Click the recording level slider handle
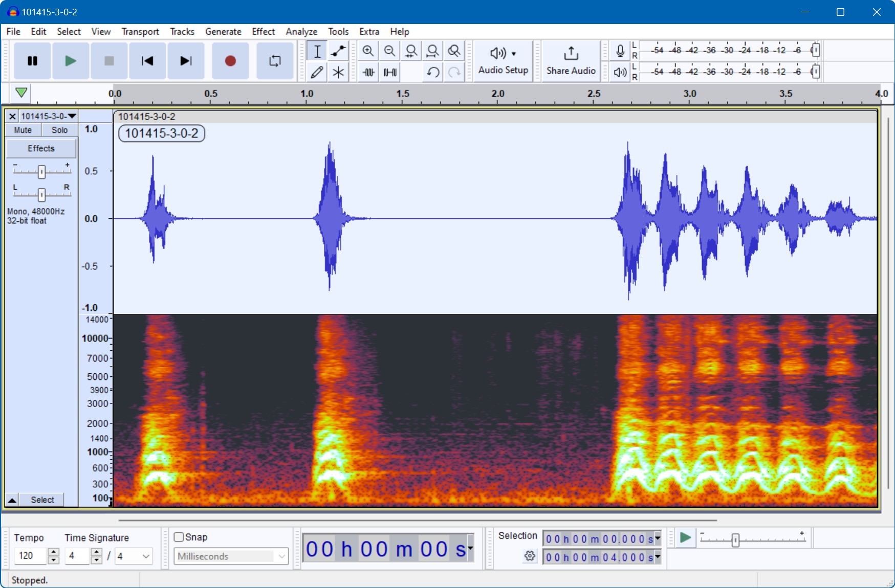The image size is (895, 588). click(x=816, y=50)
